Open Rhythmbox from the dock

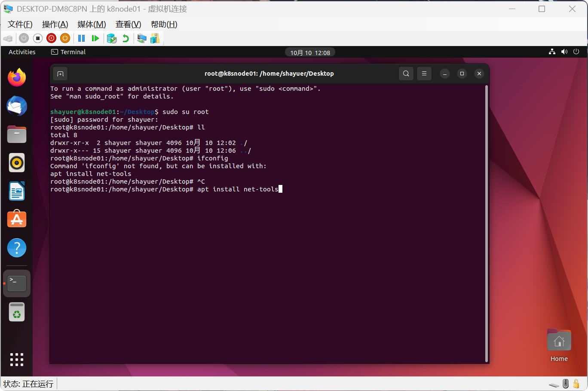tap(17, 163)
